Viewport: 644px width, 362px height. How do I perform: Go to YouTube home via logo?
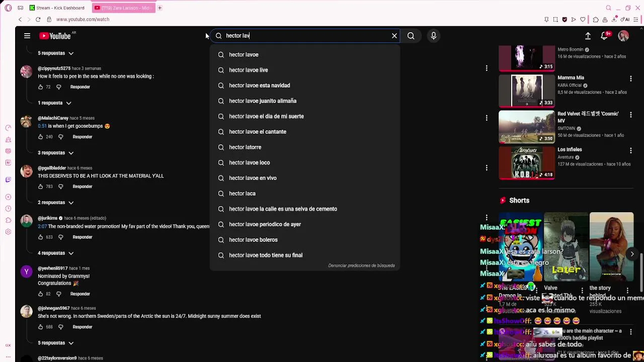pyautogui.click(x=55, y=36)
